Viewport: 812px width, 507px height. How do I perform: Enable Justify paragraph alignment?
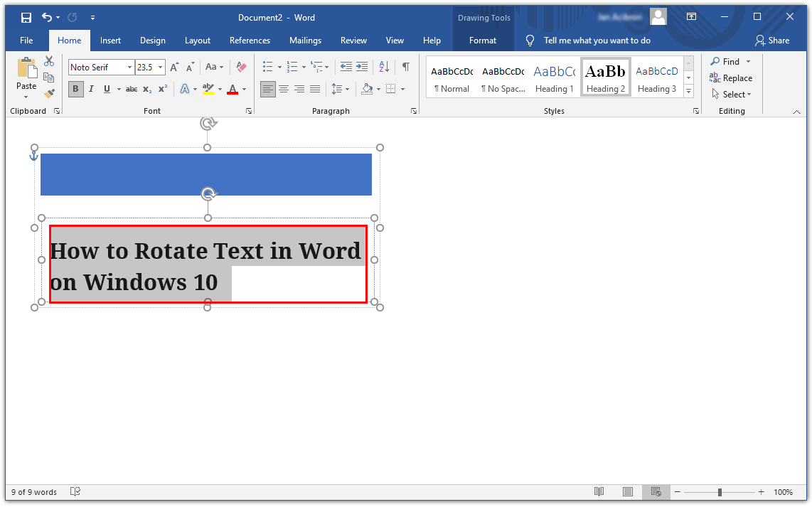(x=315, y=89)
